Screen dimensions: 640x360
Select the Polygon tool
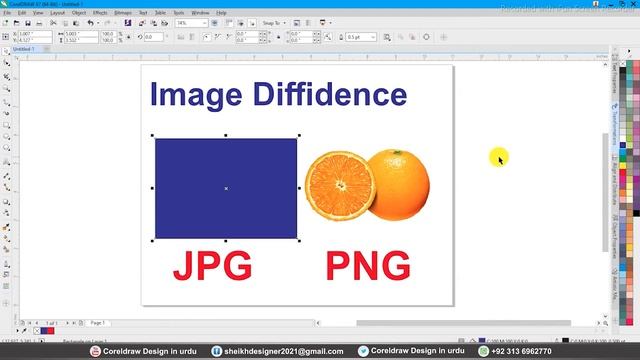[6, 148]
